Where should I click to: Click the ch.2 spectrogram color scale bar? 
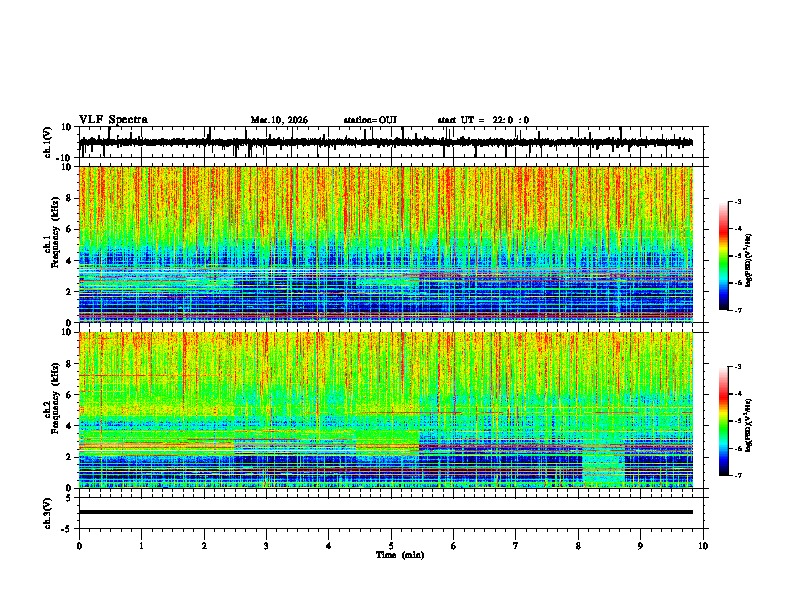pos(724,421)
